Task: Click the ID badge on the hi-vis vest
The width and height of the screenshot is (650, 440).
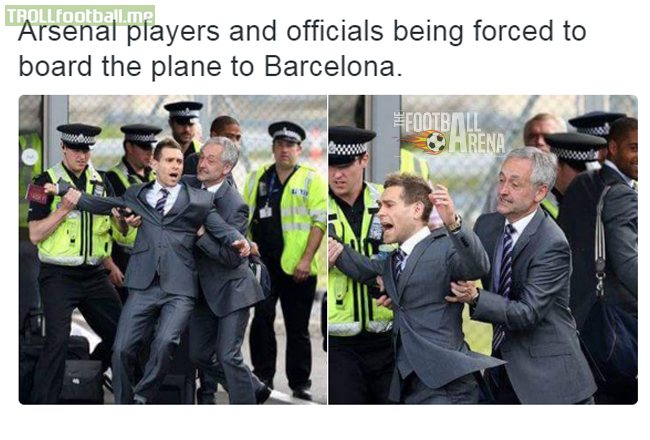Action: tap(265, 212)
